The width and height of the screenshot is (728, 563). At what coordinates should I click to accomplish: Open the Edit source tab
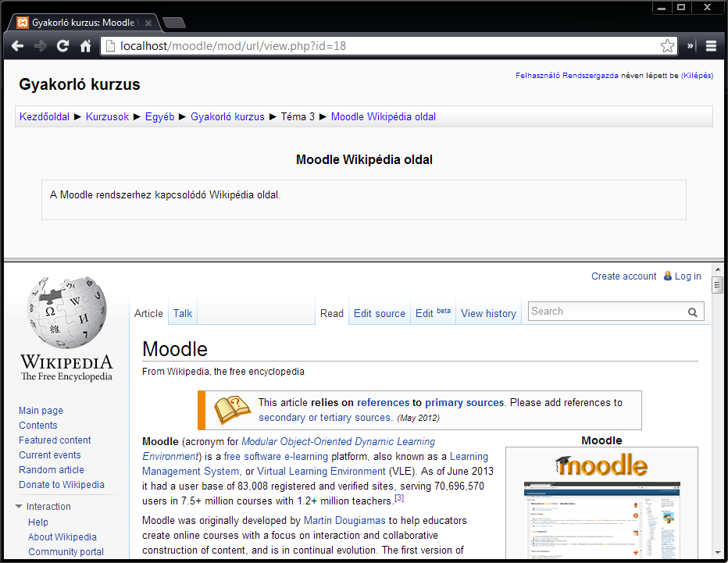[x=380, y=313]
